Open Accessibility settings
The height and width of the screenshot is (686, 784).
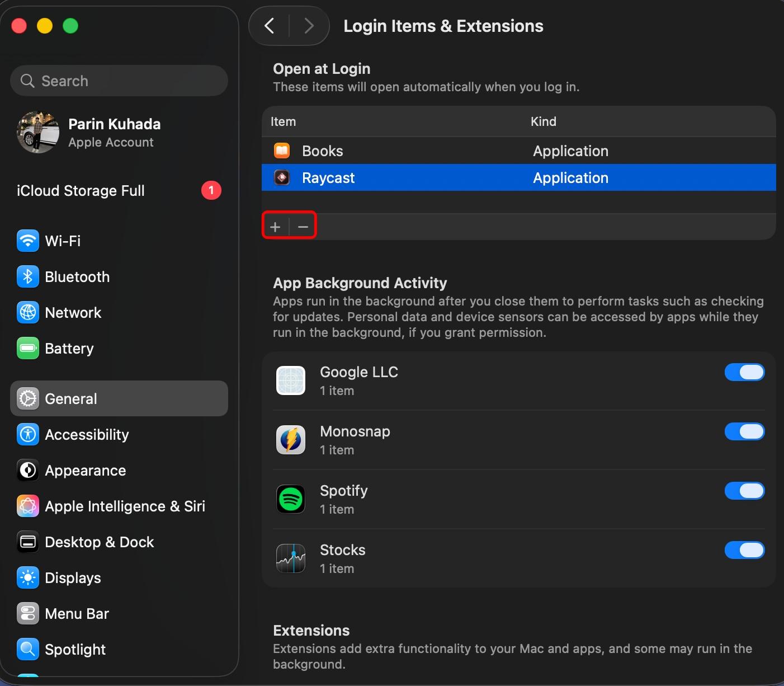[119, 435]
